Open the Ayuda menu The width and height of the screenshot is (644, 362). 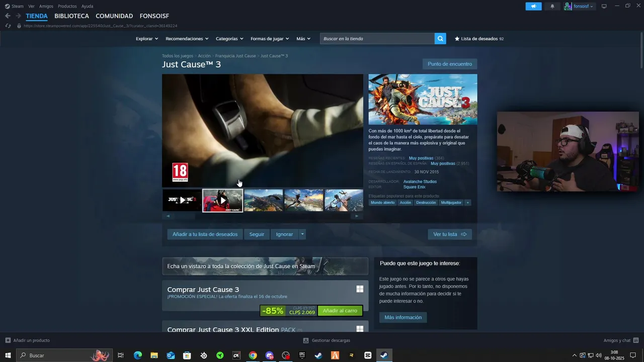pyautogui.click(x=87, y=6)
